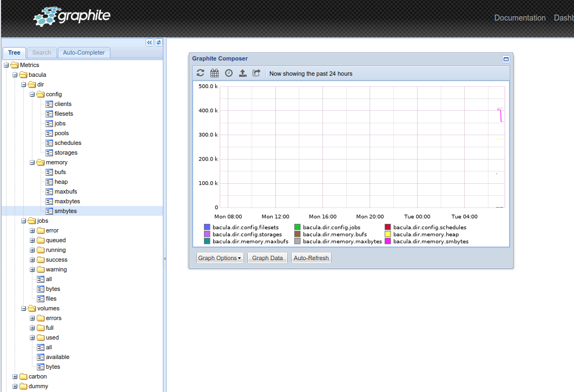Click the heap metric file icon
This screenshot has height=392, width=574.
click(x=49, y=182)
